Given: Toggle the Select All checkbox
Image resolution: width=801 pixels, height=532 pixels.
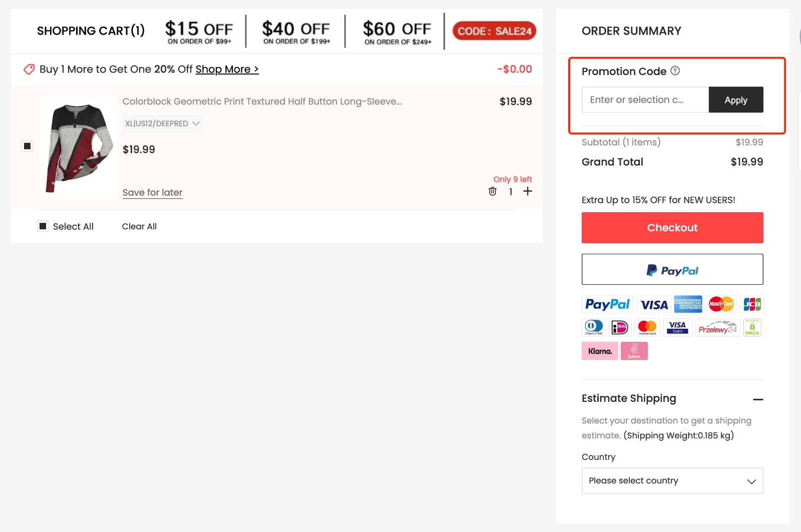Looking at the screenshot, I should pos(43,226).
